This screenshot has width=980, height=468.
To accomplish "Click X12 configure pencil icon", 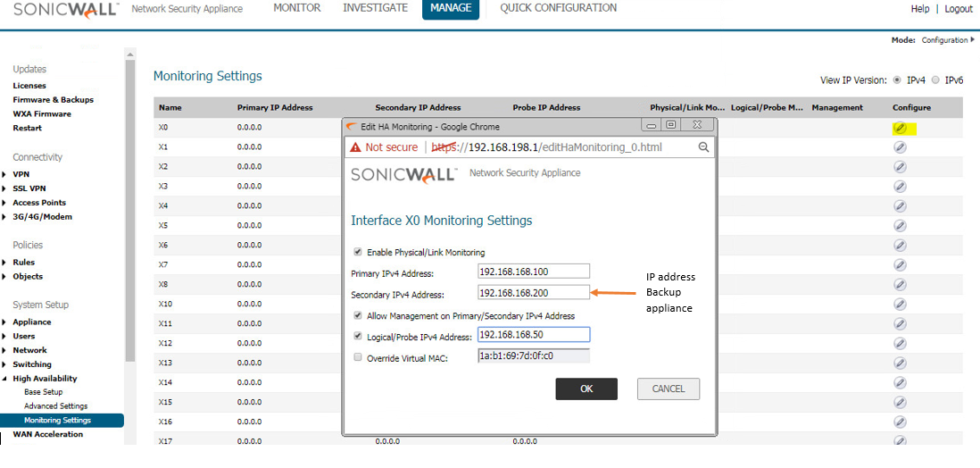I will pos(900,343).
